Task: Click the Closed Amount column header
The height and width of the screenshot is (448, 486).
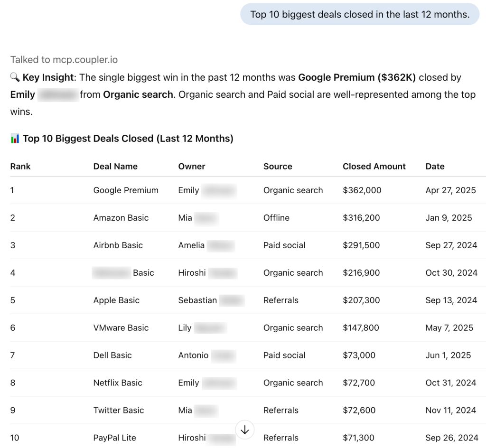Action: [x=374, y=167]
